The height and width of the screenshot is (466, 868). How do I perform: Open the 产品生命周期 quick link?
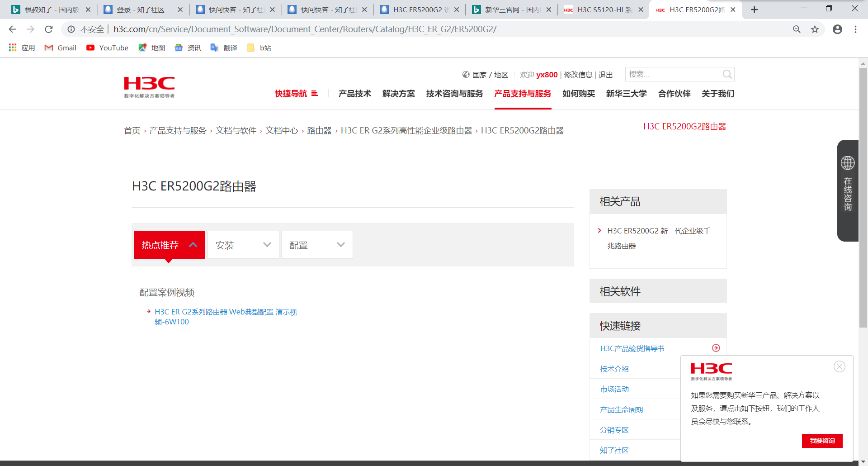[x=621, y=409]
